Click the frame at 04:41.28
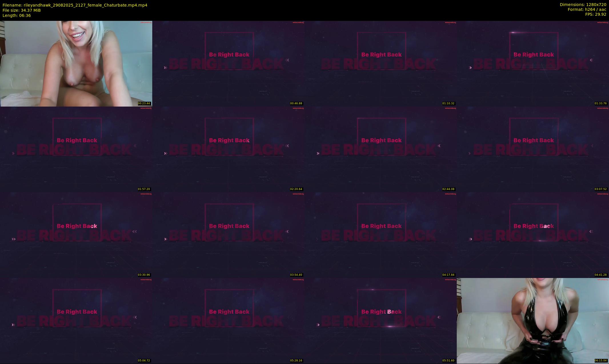609x364 pixels. [533, 235]
